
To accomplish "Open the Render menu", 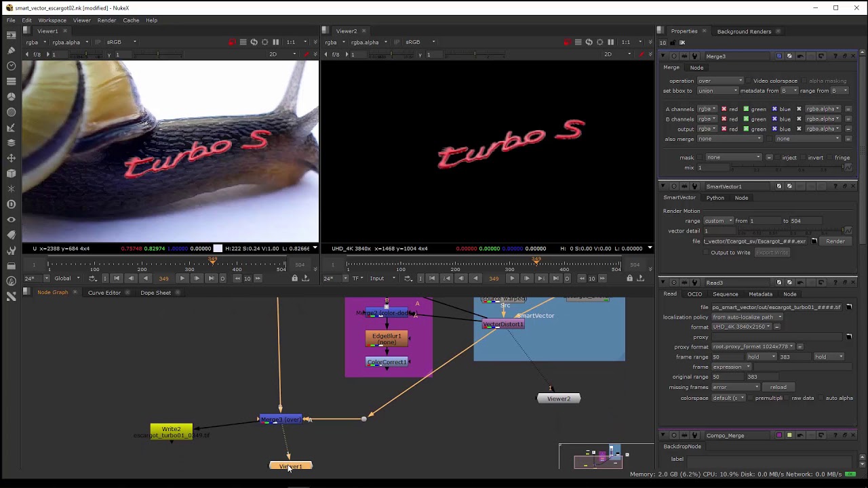I will pos(106,20).
